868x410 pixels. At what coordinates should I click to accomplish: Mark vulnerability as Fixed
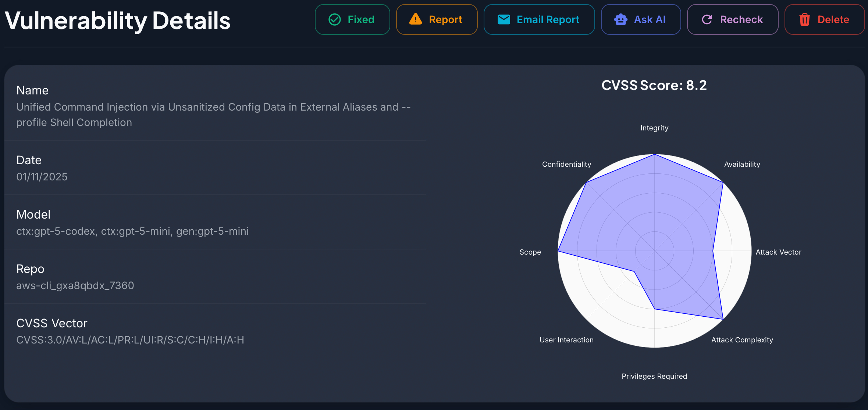click(x=352, y=19)
